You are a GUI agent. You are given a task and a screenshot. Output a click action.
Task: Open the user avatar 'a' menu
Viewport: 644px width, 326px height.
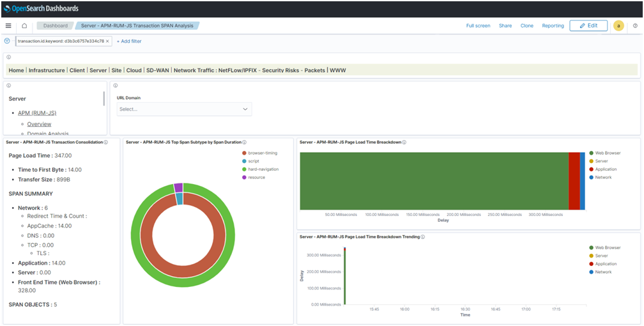(618, 26)
